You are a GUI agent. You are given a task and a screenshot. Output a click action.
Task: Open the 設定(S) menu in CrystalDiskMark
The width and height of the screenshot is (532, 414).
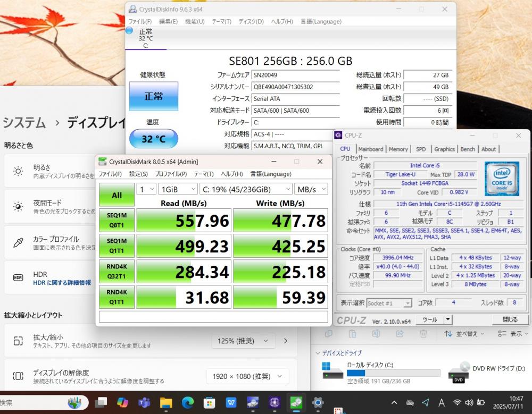tap(138, 174)
